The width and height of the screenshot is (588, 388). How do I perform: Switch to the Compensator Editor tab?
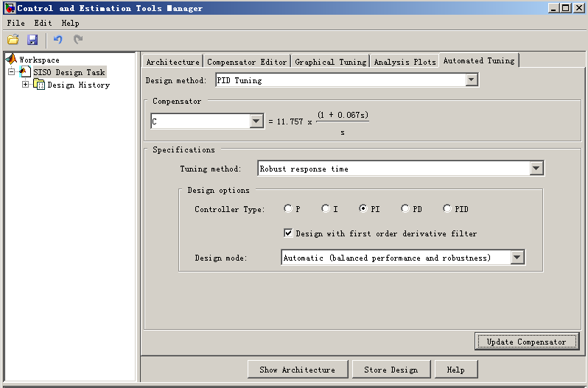[247, 61]
